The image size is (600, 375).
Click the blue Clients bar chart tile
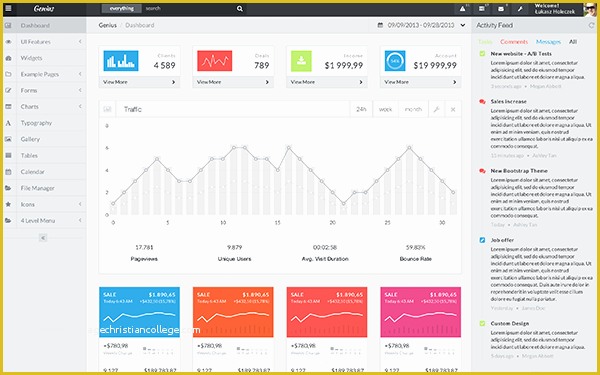(x=121, y=61)
